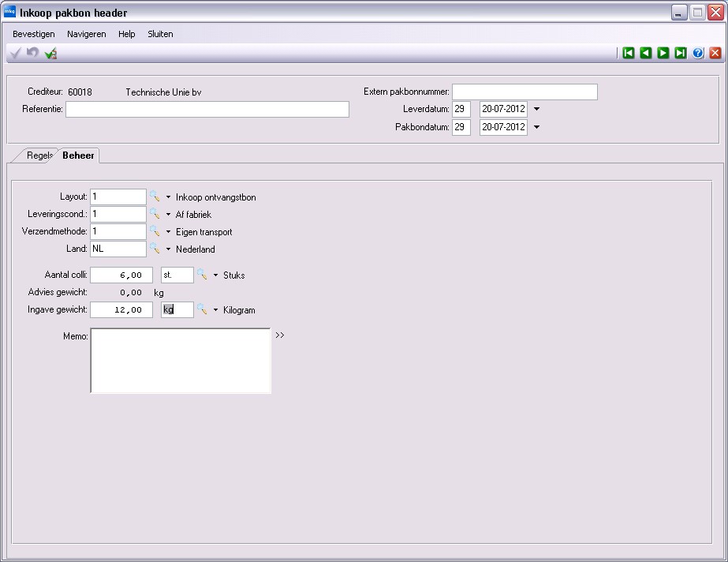Open the Help menu

coord(127,34)
